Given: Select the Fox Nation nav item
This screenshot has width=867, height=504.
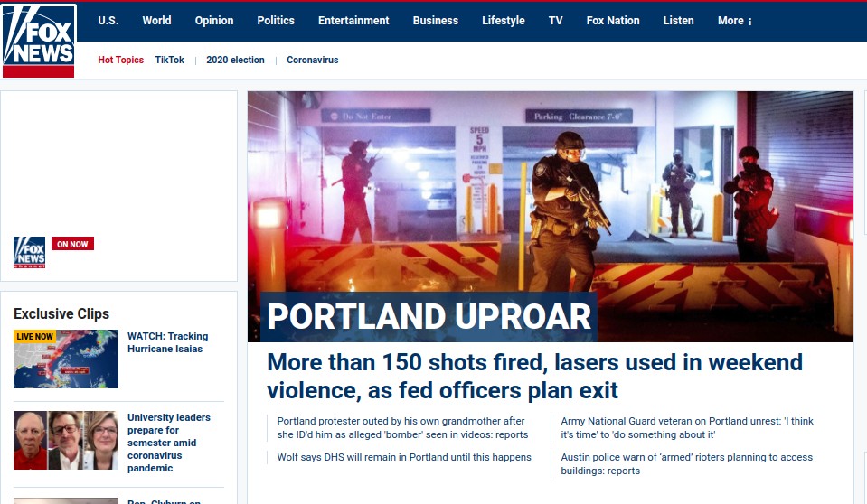Looking at the screenshot, I should 612,21.
